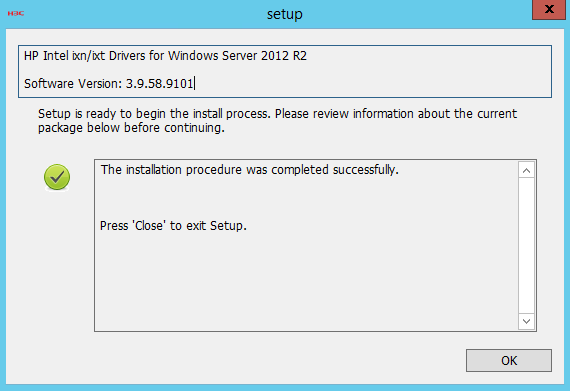This screenshot has width=570, height=391.
Task: Click the empty area of status box
Action: (306, 282)
